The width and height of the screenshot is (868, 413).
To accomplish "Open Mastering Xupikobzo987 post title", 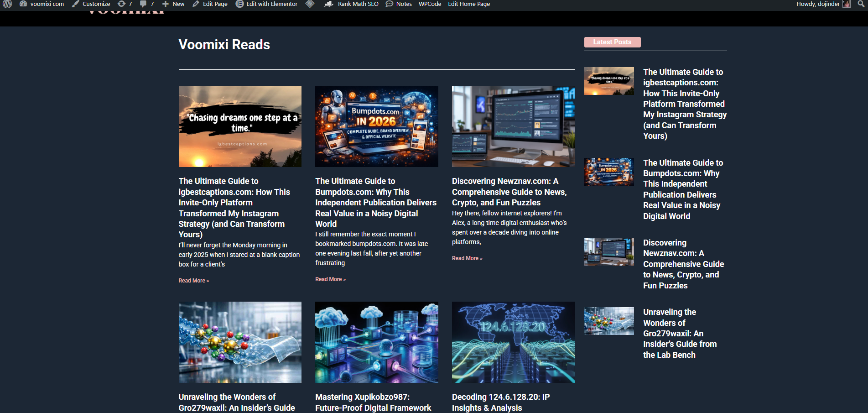I will click(x=373, y=403).
